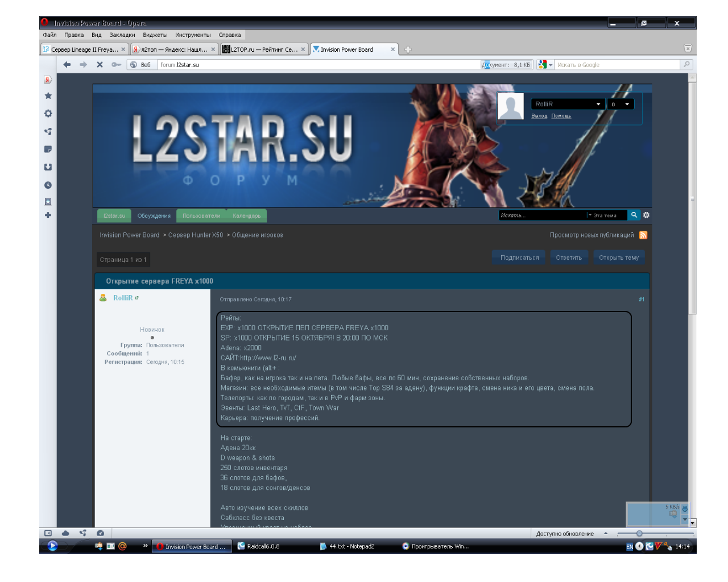Screen dimensions: 728x582
Task: Open the RSS feed icon
Action: [x=643, y=235]
